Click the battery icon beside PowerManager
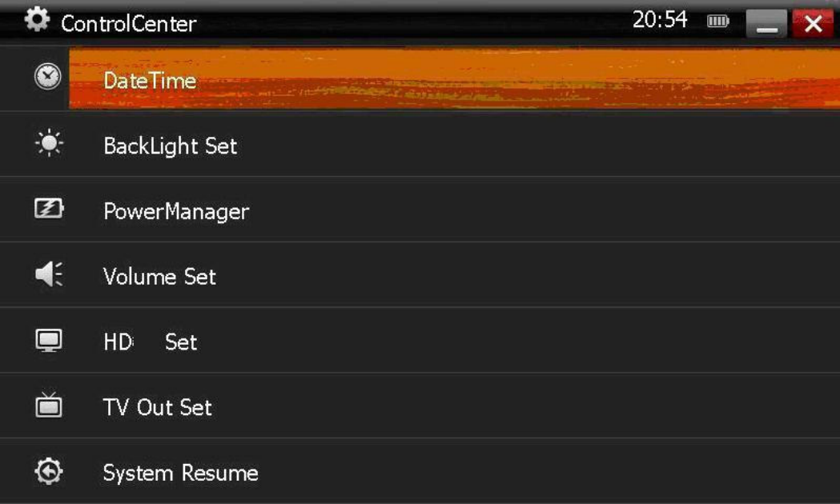Image resolution: width=840 pixels, height=504 pixels. pyautogui.click(x=49, y=210)
